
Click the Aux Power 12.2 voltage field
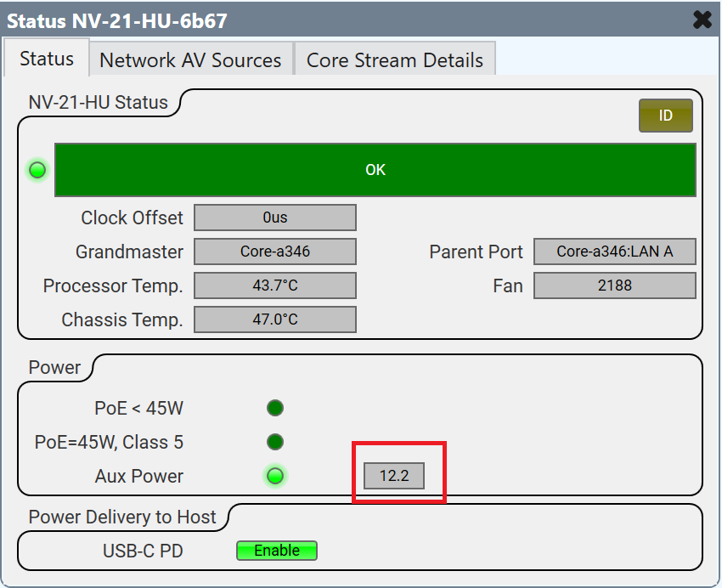point(394,476)
